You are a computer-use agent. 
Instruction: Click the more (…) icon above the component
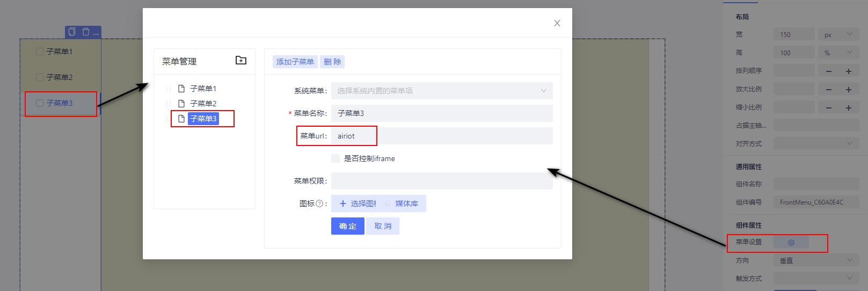coord(96,33)
